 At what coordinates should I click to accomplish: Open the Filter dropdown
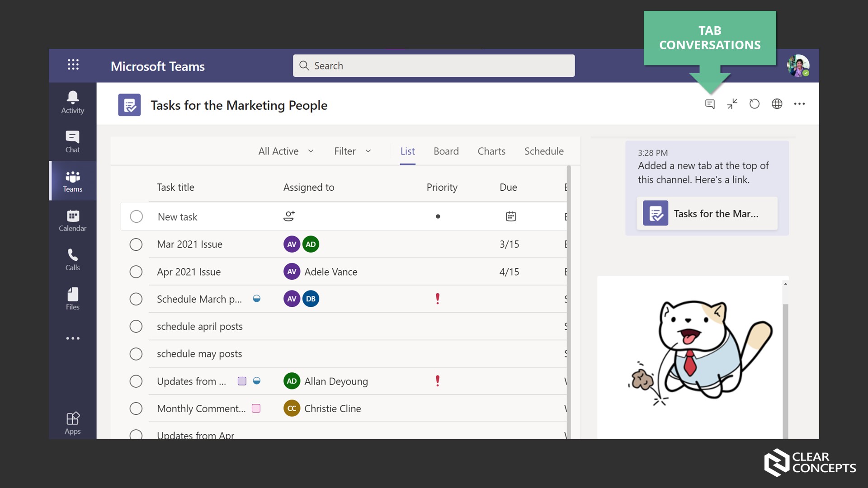click(x=353, y=151)
